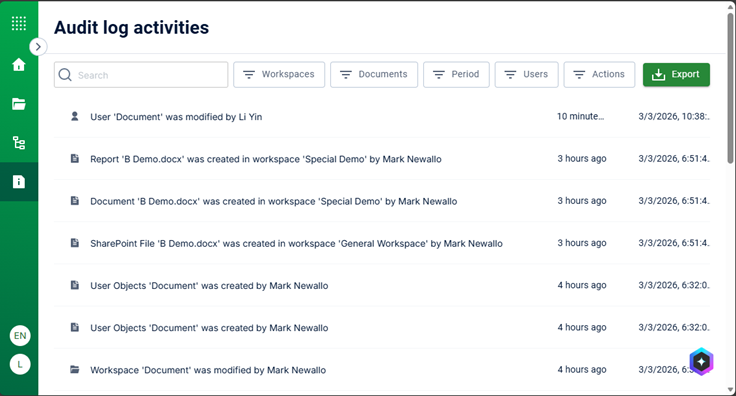Go to Home in the sidebar
736x396 pixels.
click(19, 64)
